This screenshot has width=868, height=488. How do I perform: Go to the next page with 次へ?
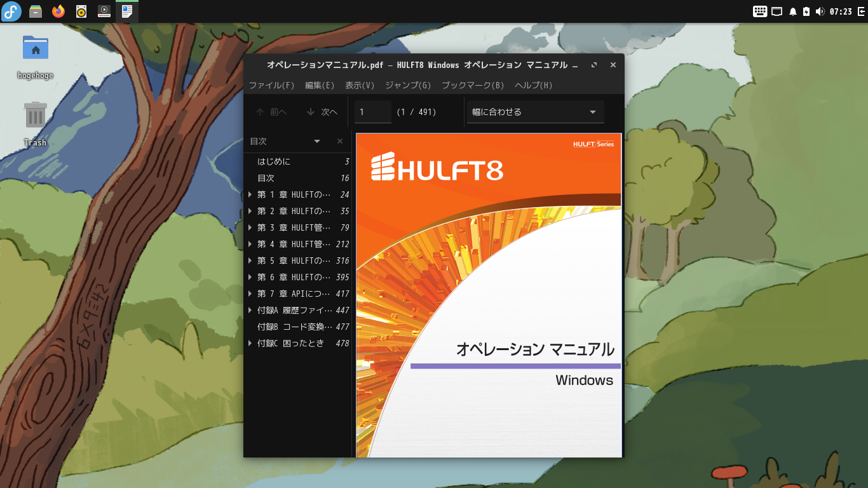click(322, 112)
